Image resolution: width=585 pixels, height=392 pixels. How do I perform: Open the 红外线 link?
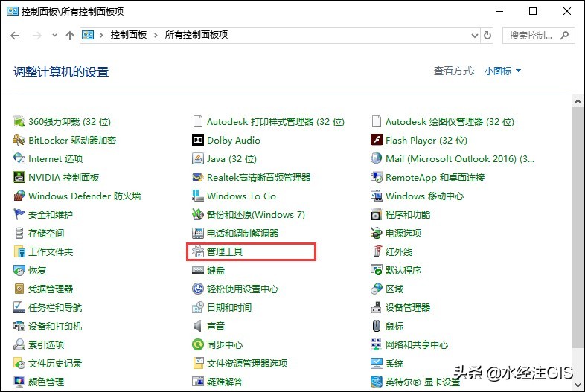pos(399,251)
